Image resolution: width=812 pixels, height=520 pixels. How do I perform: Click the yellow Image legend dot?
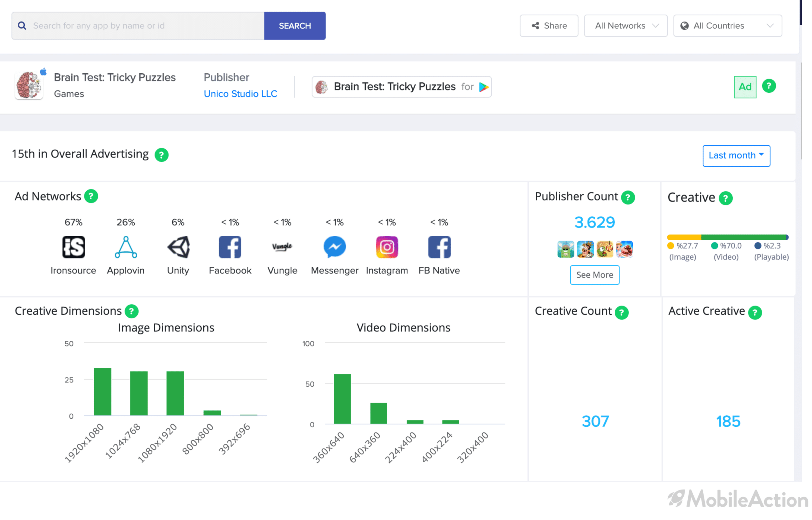[x=671, y=246]
